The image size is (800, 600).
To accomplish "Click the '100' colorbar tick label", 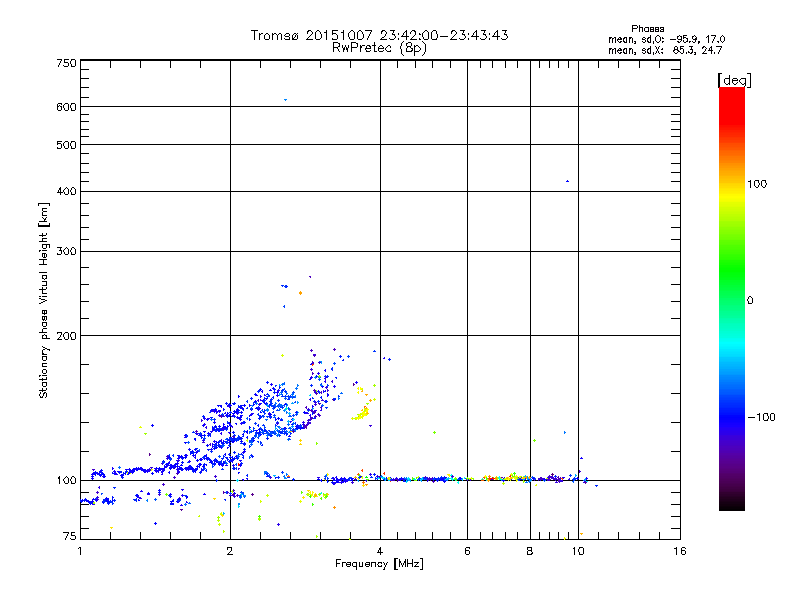I will (x=757, y=184).
